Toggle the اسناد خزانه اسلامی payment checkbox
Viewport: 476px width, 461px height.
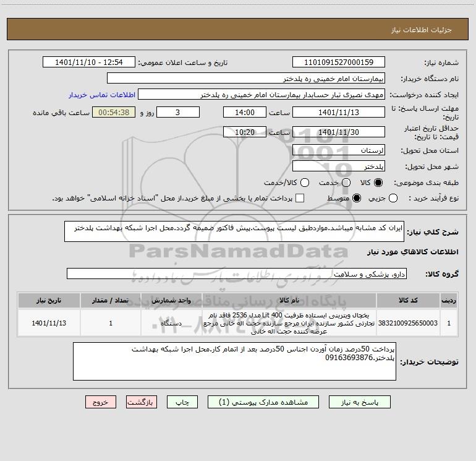coord(300,198)
